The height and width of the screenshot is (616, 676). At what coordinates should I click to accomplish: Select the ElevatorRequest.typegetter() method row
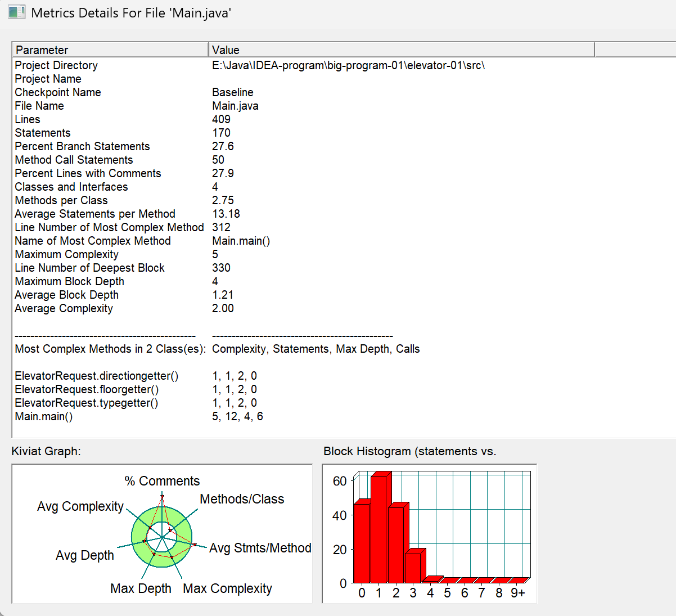pyautogui.click(x=86, y=403)
